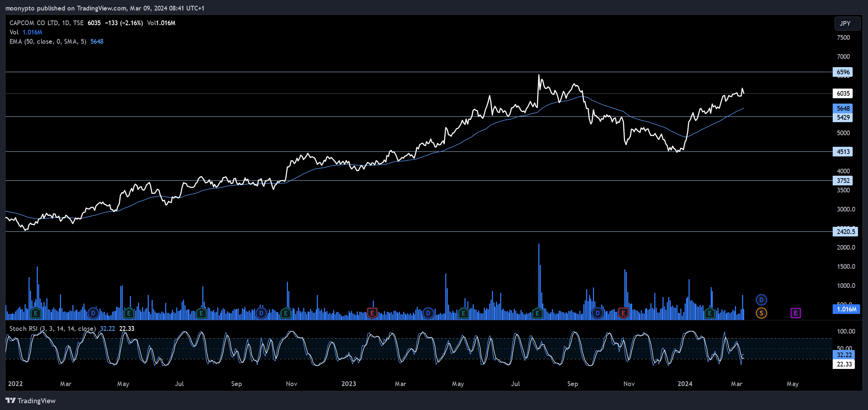Viewport: 868px width, 410px height.
Task: Open the green E earnings marker near May 2023
Action: 463,313
